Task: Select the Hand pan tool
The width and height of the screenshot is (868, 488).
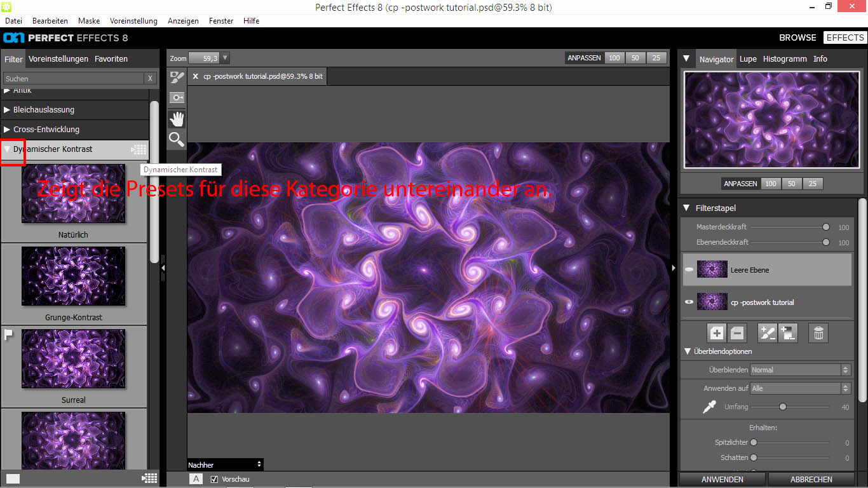Action: click(177, 119)
